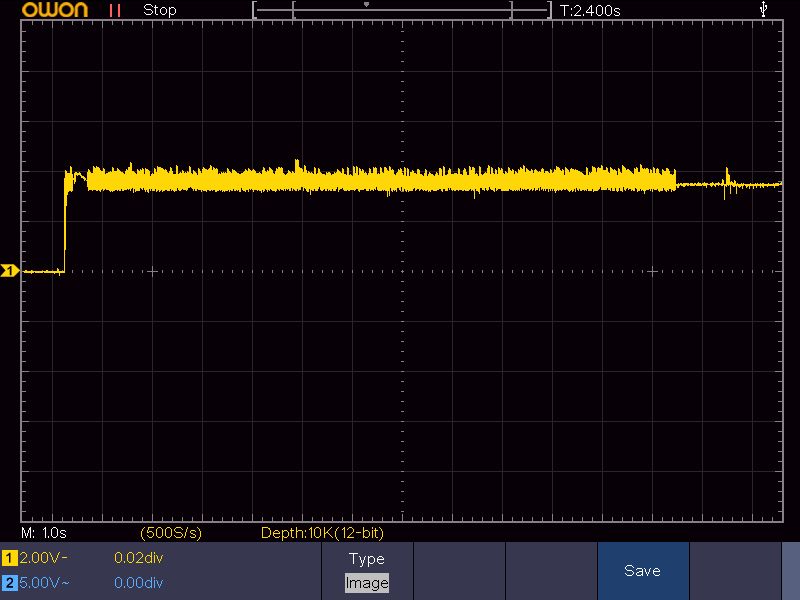Open the M: 1.0s timebase setting
The image size is (800, 600).
point(44,533)
